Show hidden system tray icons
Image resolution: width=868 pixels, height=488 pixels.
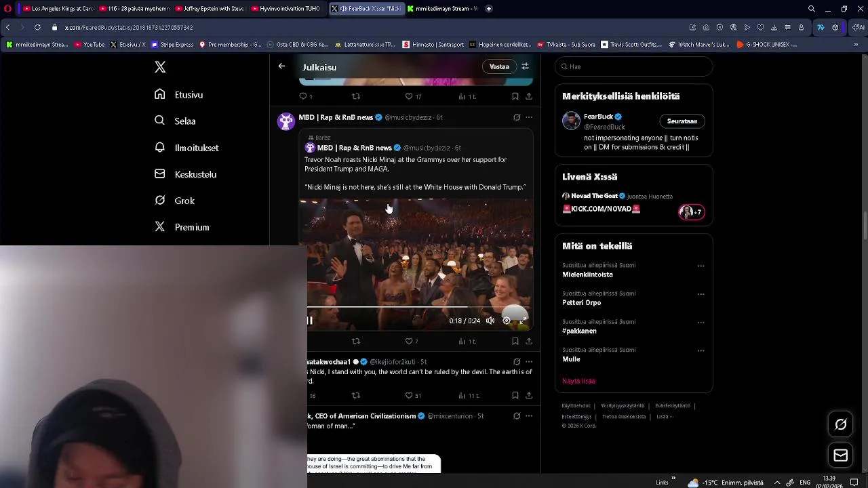777,483
